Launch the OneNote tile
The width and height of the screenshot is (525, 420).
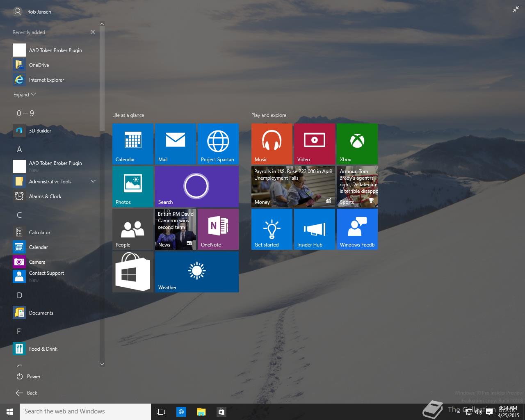[x=218, y=229]
